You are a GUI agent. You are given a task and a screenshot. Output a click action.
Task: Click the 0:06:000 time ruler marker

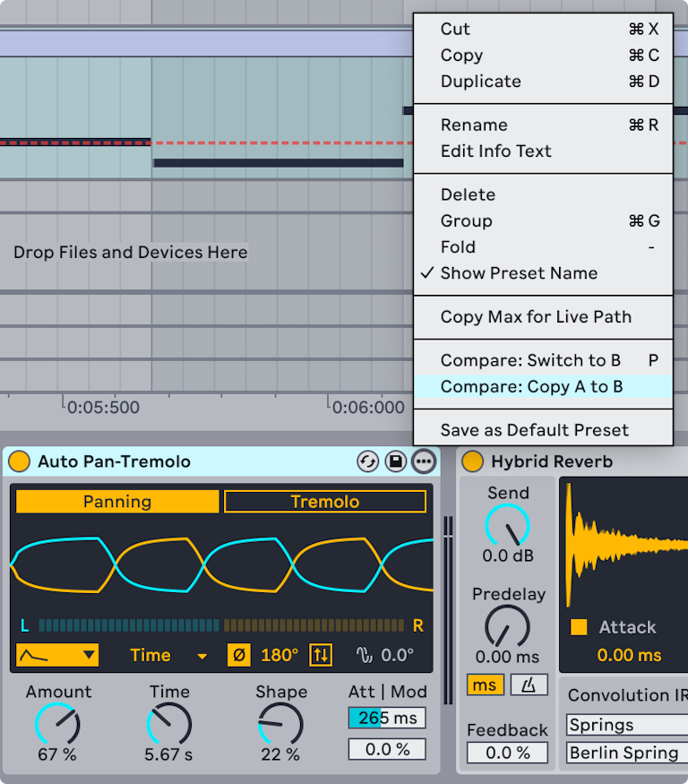tap(368, 407)
